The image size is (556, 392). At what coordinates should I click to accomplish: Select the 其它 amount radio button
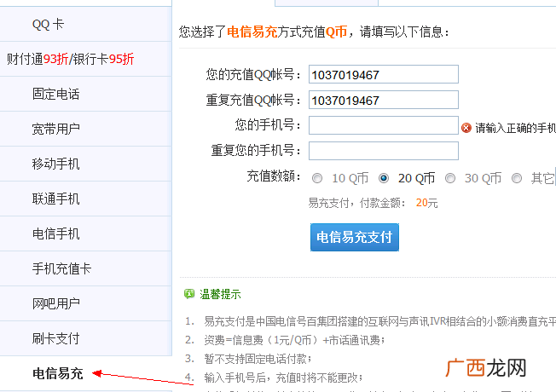point(516,178)
